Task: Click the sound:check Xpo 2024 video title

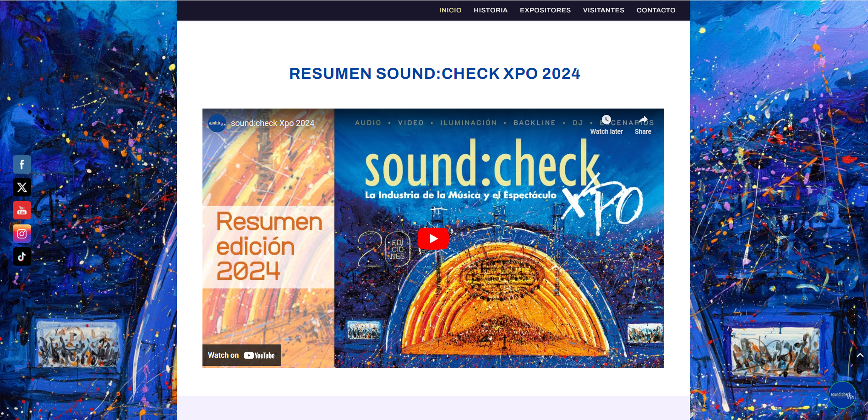Action: click(x=273, y=123)
